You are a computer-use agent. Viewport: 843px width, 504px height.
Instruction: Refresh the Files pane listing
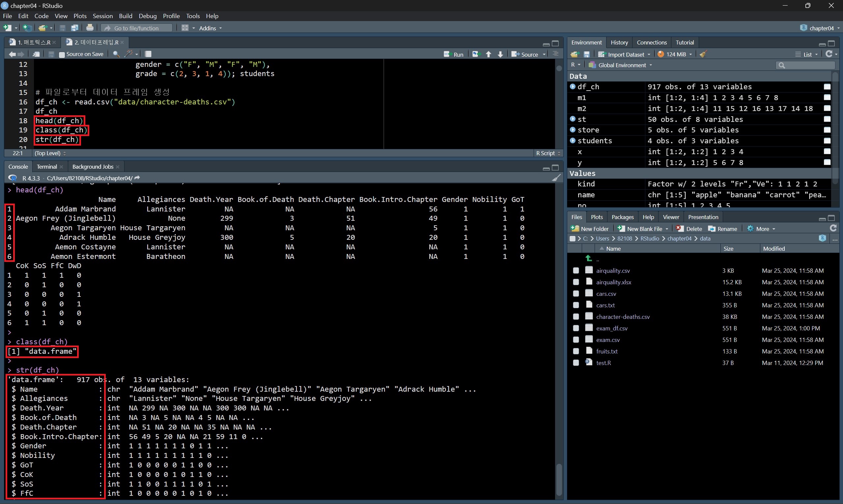pos(833,228)
